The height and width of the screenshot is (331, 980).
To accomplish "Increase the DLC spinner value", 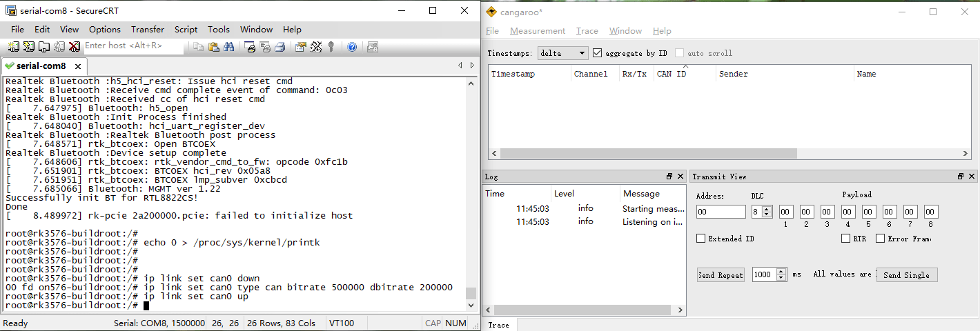I will coord(767,209).
